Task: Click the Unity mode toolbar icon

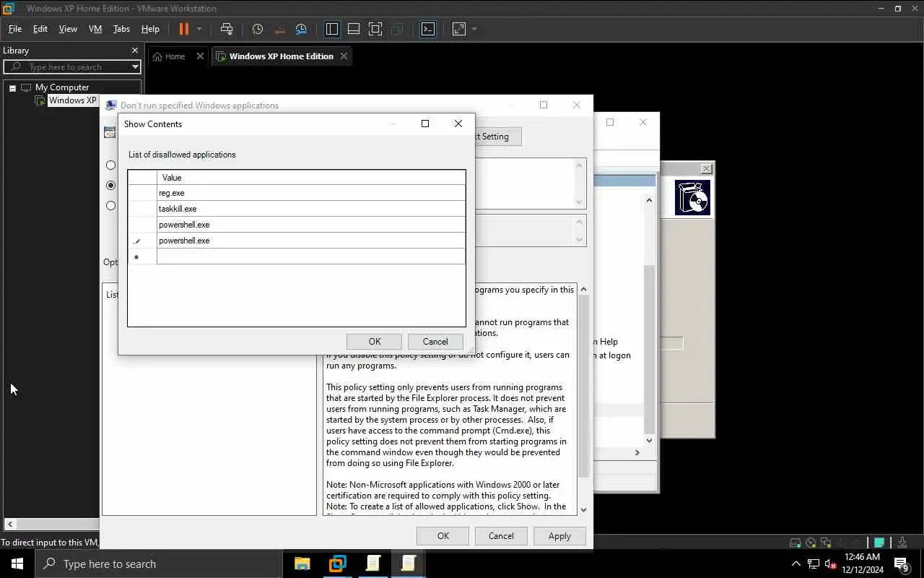Action: coord(397,29)
